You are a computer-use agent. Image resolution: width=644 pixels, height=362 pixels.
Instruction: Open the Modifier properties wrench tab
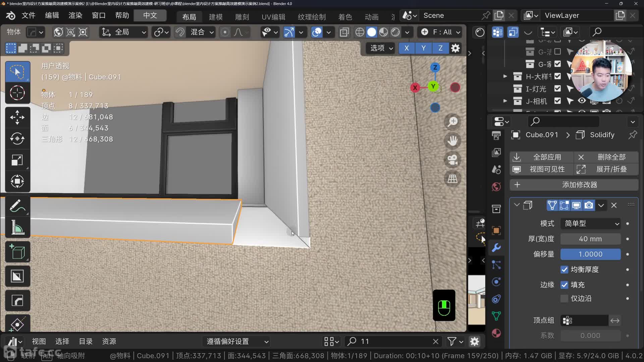click(496, 248)
